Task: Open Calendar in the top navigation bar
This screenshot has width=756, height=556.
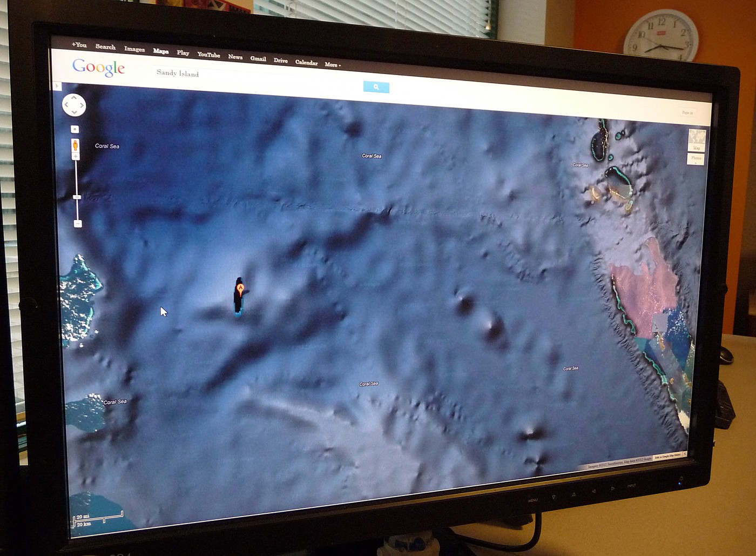Action: point(306,63)
